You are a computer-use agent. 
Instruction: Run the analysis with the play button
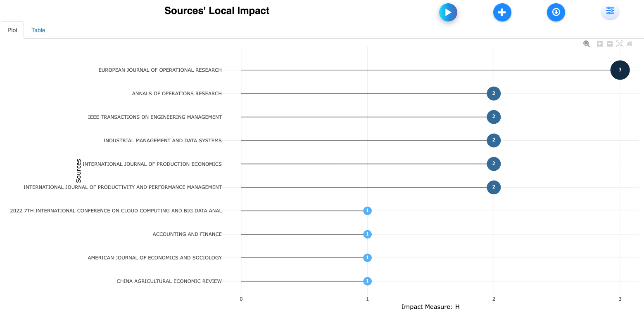(448, 12)
